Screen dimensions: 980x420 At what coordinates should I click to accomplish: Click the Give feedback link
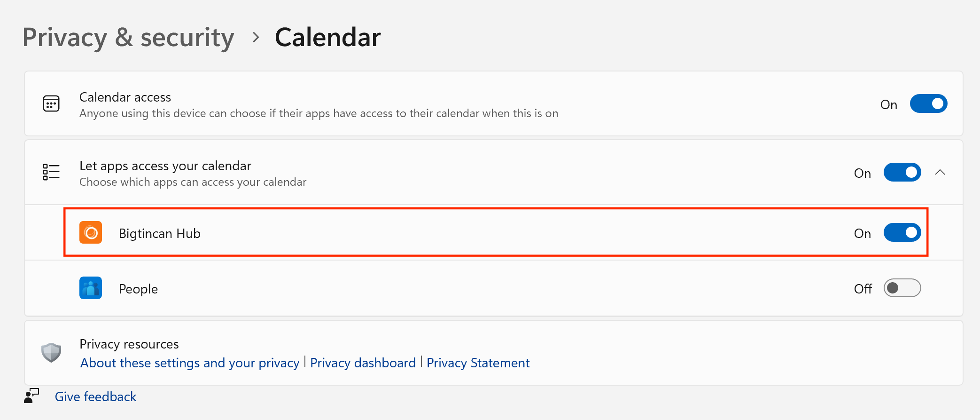click(x=96, y=397)
